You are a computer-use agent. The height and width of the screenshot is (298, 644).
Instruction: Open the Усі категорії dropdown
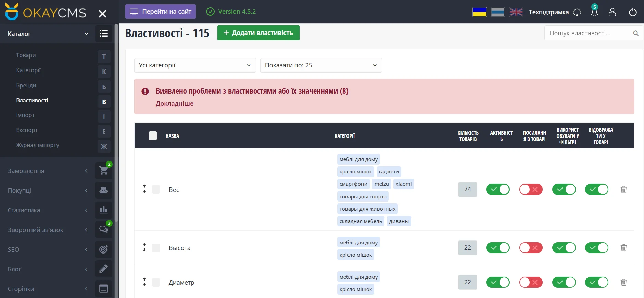point(195,65)
